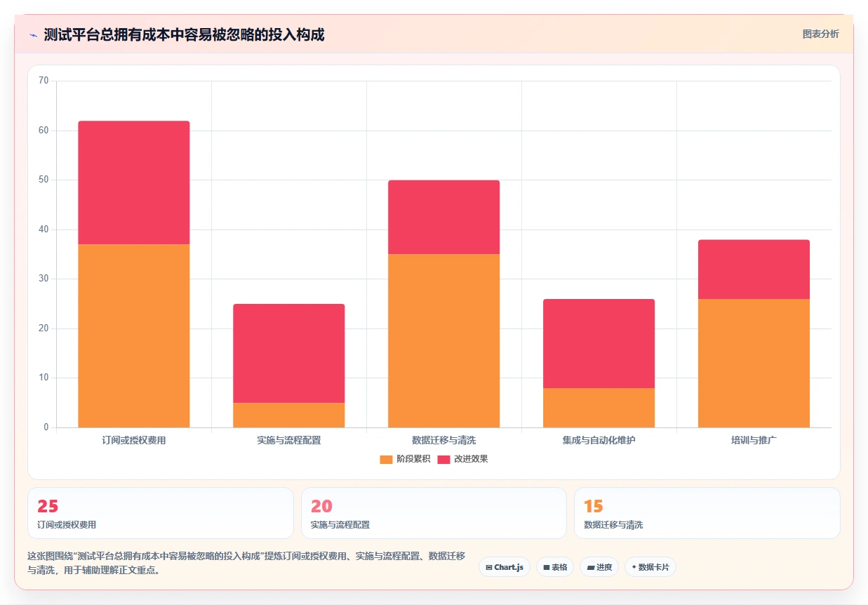868x605 pixels.
Task: Click the y-axis value 40
Action: [44, 230]
